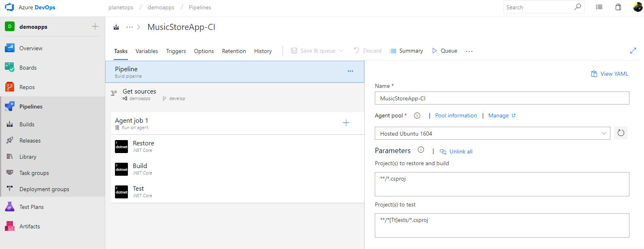Switch to the Variables tab

[x=147, y=51]
